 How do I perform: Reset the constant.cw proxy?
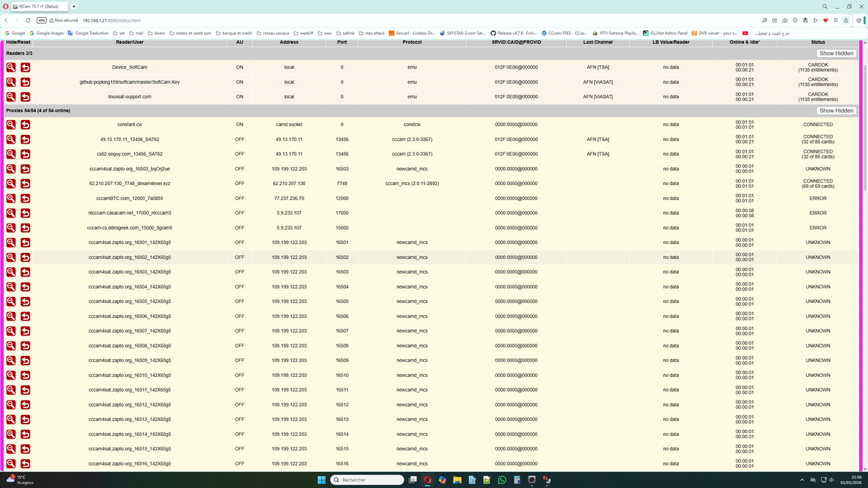tap(25, 125)
